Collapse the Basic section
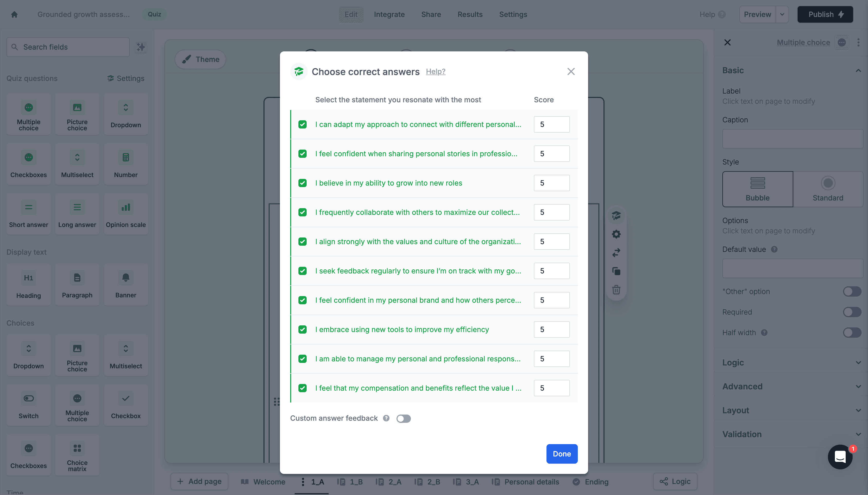868x495 pixels. 791,70
